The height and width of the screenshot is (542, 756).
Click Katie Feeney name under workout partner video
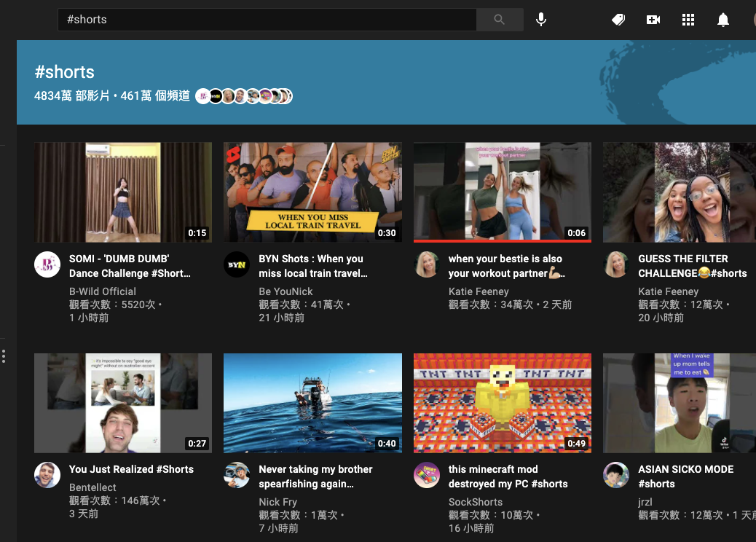pyautogui.click(x=479, y=291)
